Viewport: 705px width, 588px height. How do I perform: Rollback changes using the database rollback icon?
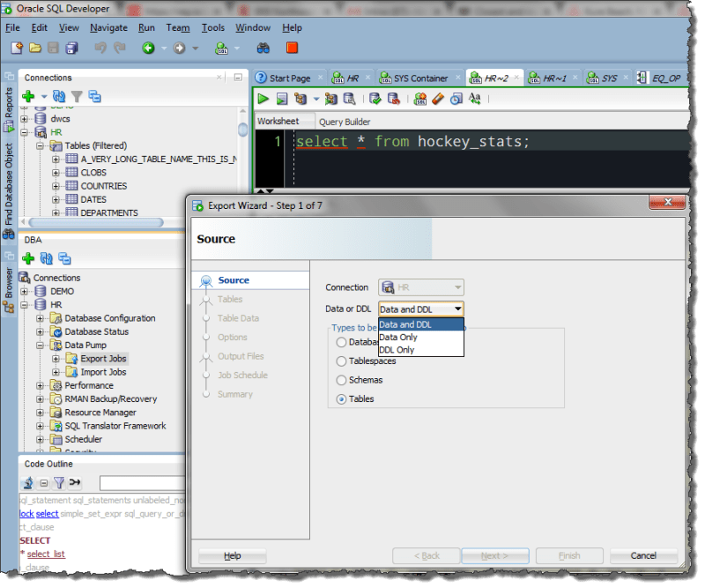click(393, 99)
